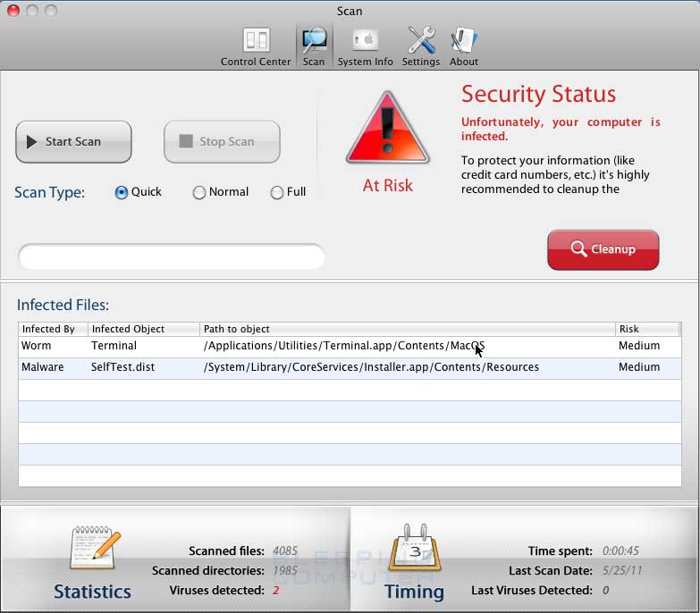This screenshot has height=613, width=700.
Task: Sort by the Risk column header
Action: point(647,329)
